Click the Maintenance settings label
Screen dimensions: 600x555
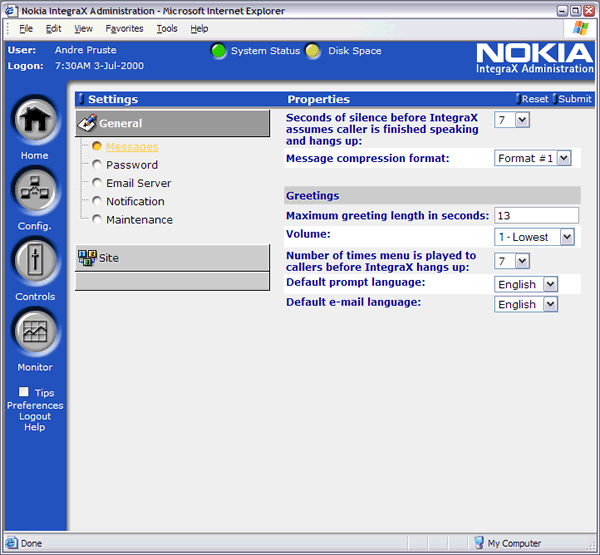(139, 220)
